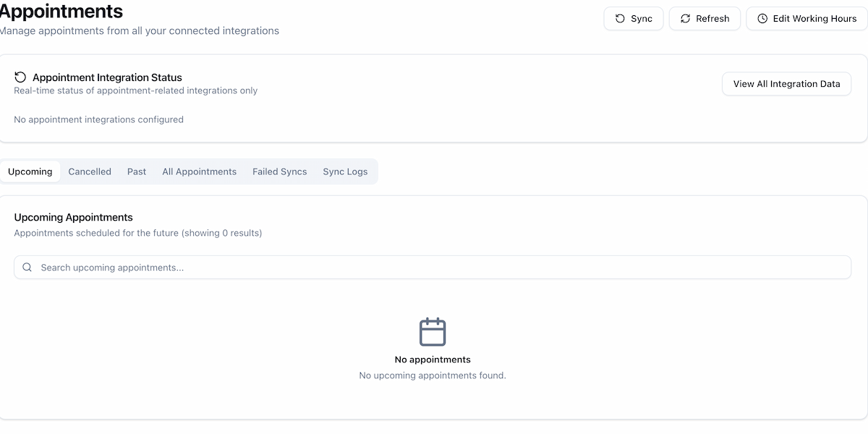Select the clock icon beside Edit Working Hours
This screenshot has height=434, width=868.
762,18
